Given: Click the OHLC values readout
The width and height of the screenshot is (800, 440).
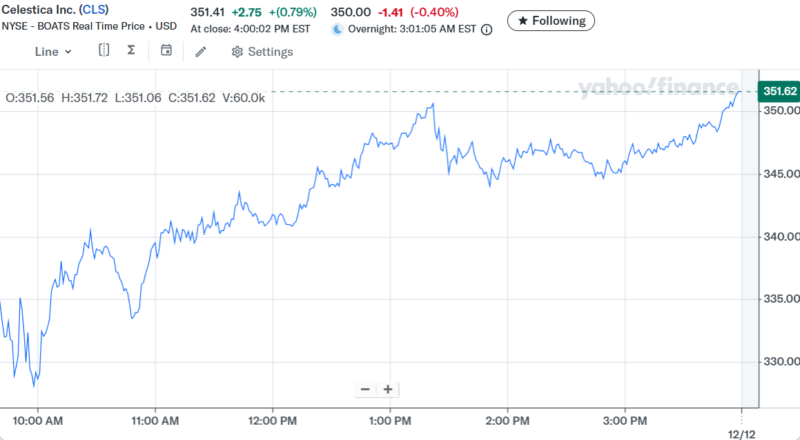Looking at the screenshot, I should coord(135,97).
